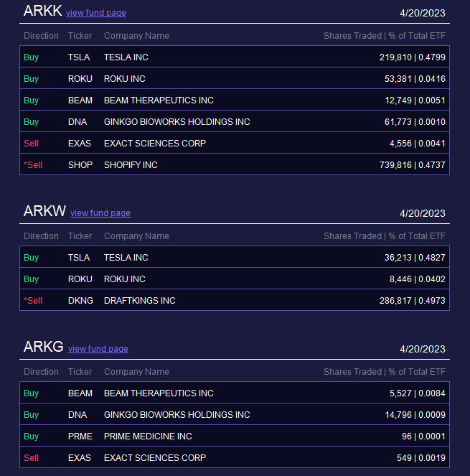
Task: Select the ARKK Exact Sciences sell row
Action: 235,143
